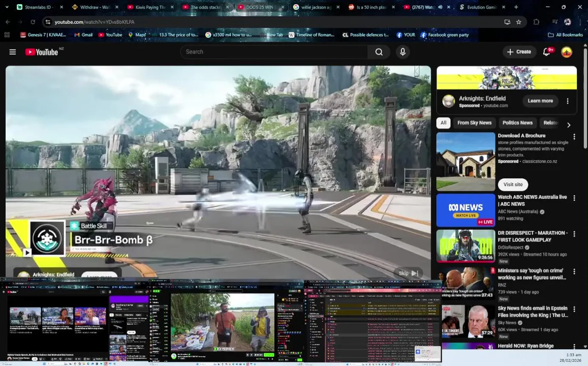Skip the video ad

tap(408, 273)
